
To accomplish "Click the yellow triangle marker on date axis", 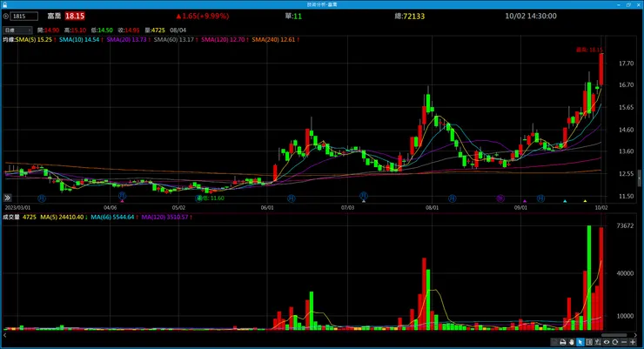I will [586, 201].
